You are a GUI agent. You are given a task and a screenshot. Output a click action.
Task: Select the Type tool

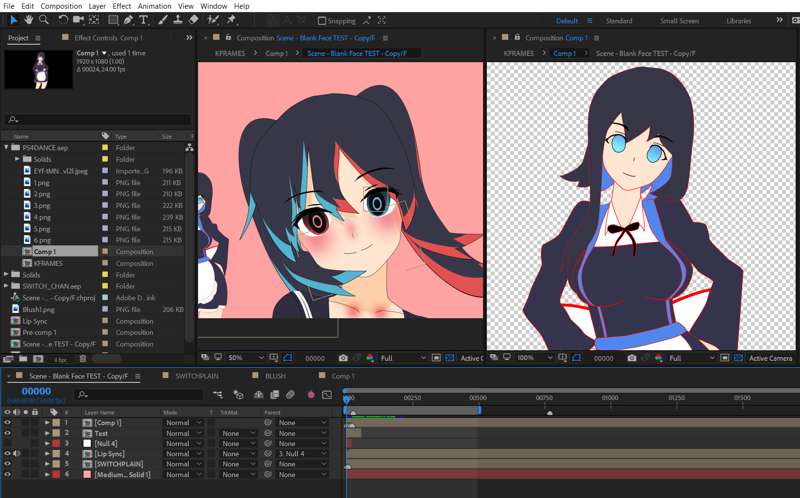(144, 20)
